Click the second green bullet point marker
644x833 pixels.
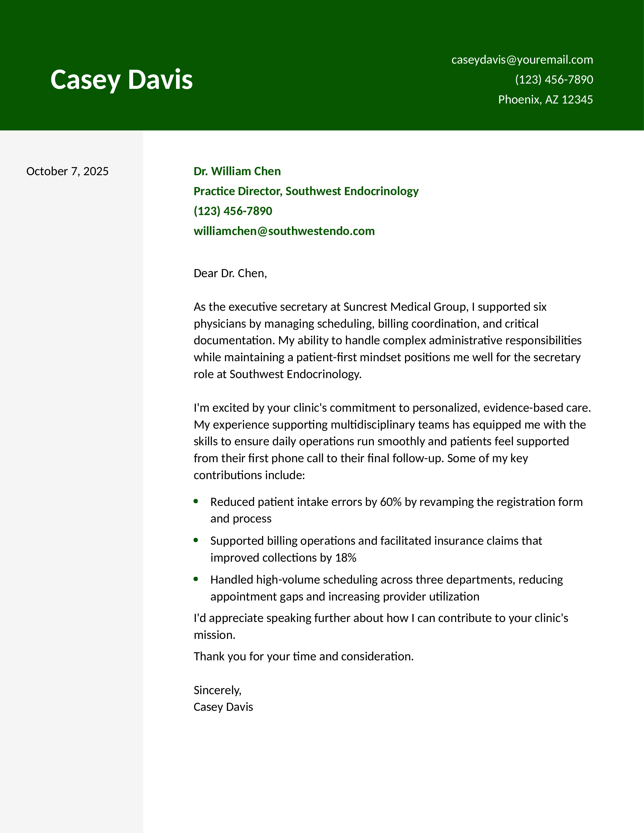[x=196, y=540]
